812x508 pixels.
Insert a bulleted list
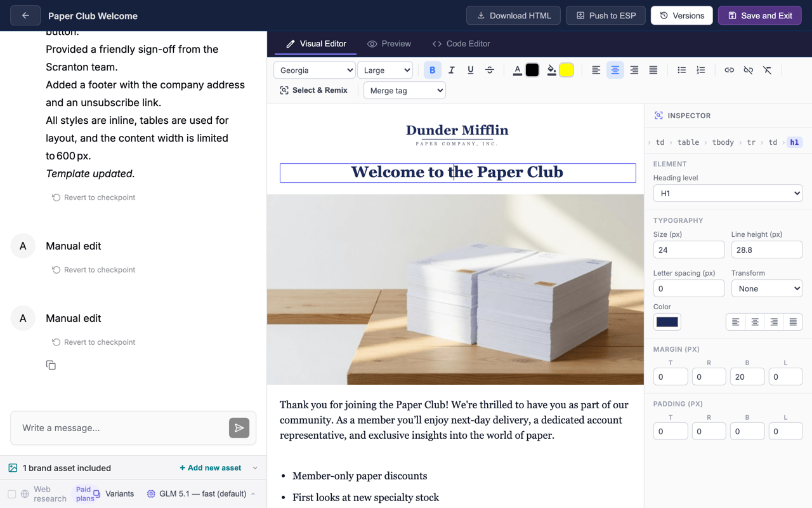pyautogui.click(x=682, y=70)
